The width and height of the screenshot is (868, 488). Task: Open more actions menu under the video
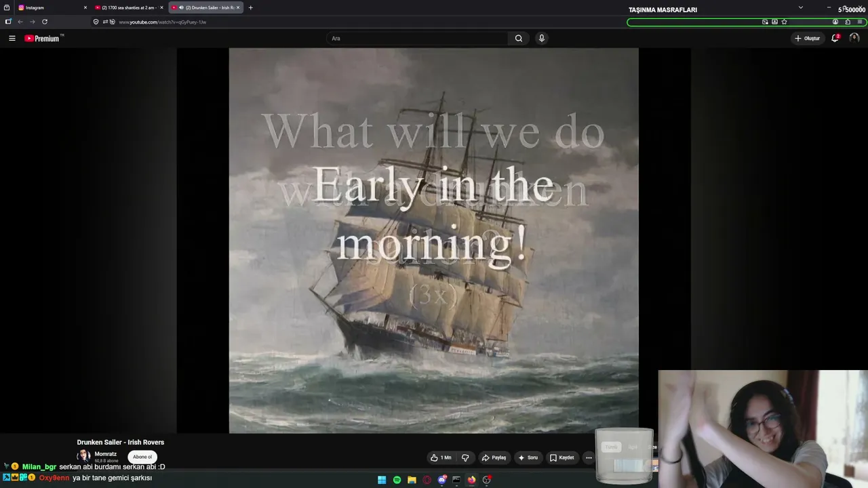(x=589, y=457)
